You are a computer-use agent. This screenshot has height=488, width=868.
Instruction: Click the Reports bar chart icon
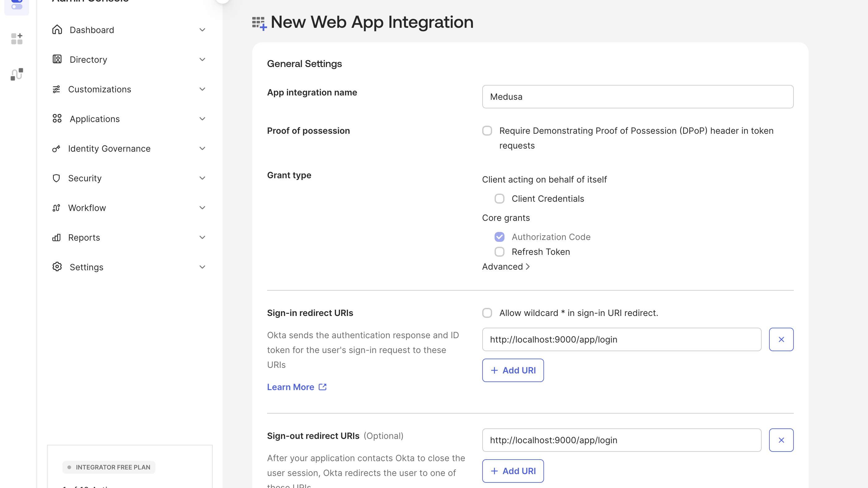pos(57,237)
